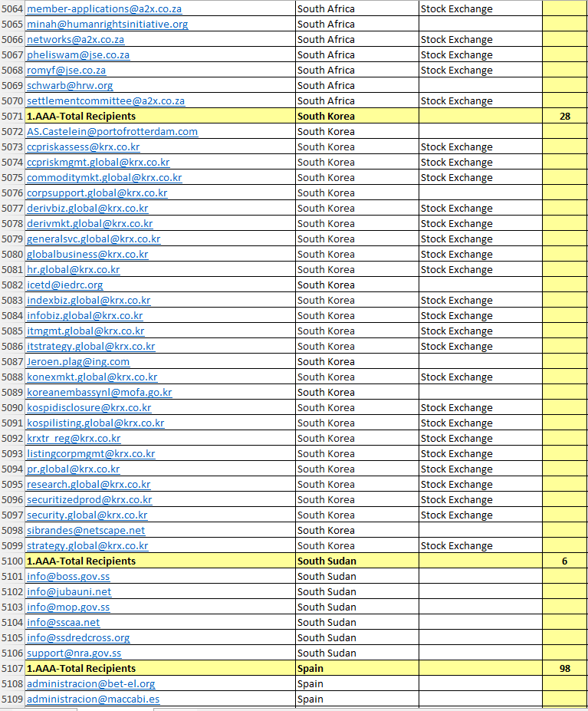Select 1.AAA-Total Recipients cell in row 5107

pyautogui.click(x=160, y=669)
